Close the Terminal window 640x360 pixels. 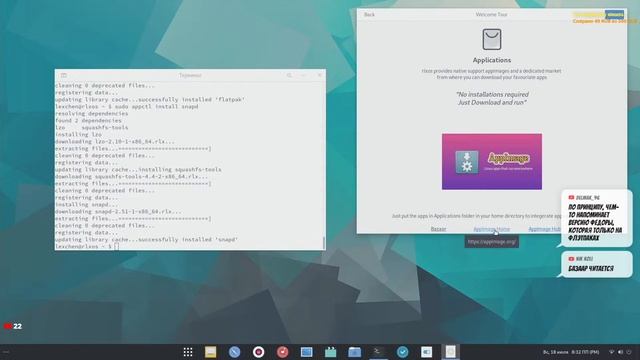click(319, 76)
